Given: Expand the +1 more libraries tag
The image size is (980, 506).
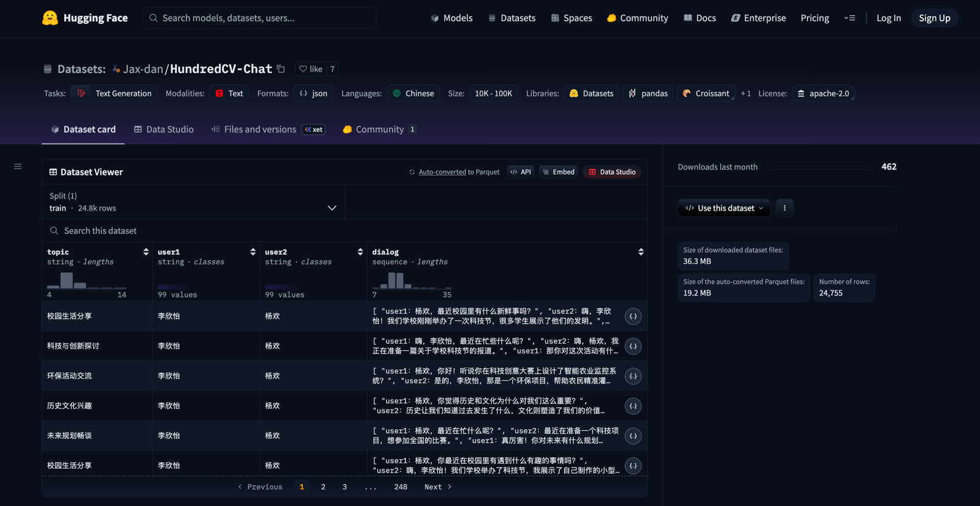Looking at the screenshot, I should tap(745, 93).
